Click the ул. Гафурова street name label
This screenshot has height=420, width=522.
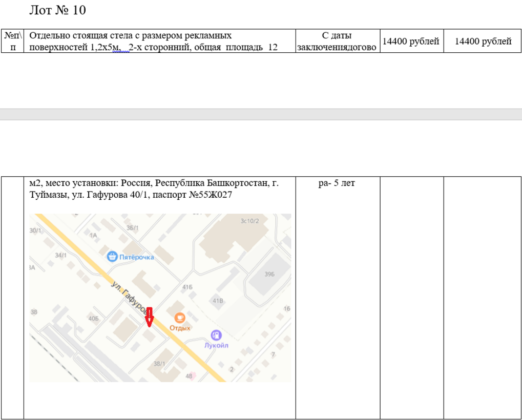(128, 297)
